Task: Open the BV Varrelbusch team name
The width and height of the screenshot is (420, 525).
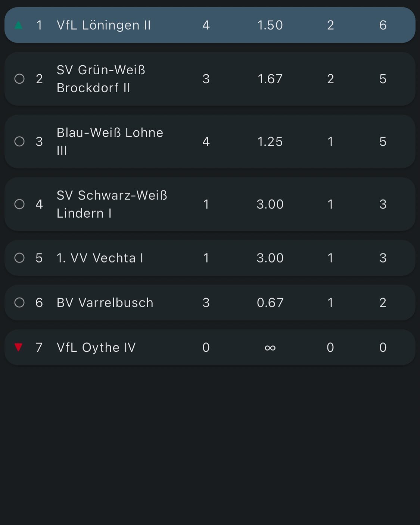Action: tap(105, 302)
